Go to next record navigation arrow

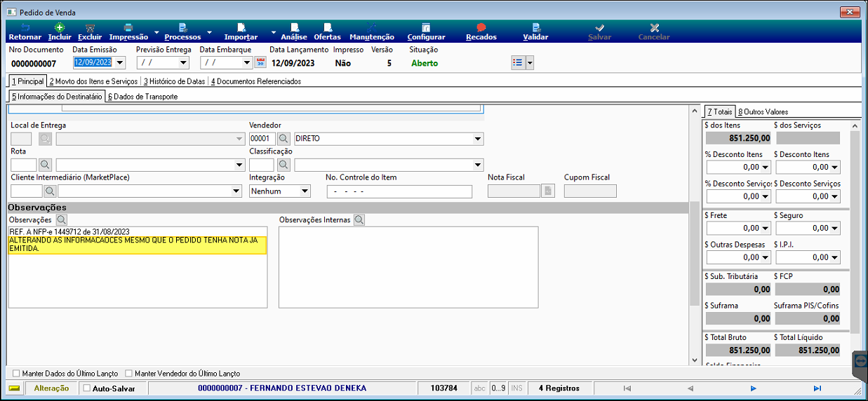click(x=754, y=388)
